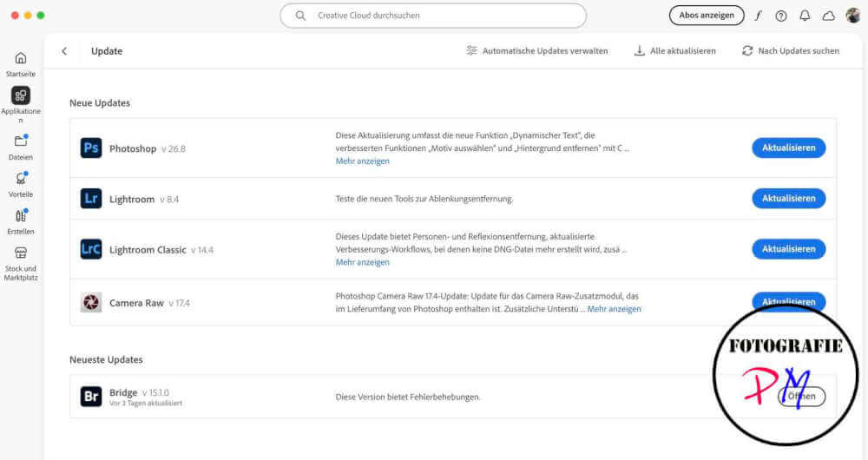Open the fonts f icon
Viewport: 868px width, 460px height.
coord(758,16)
